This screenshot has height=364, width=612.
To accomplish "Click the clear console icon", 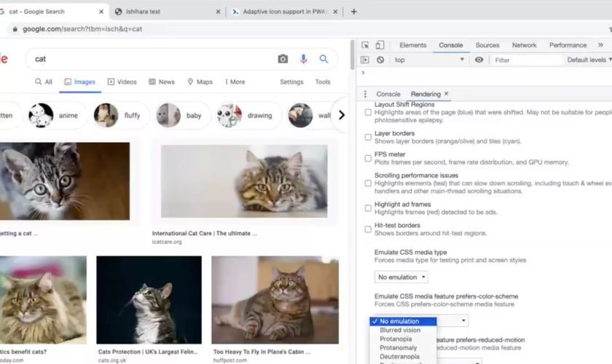I will click(x=380, y=60).
